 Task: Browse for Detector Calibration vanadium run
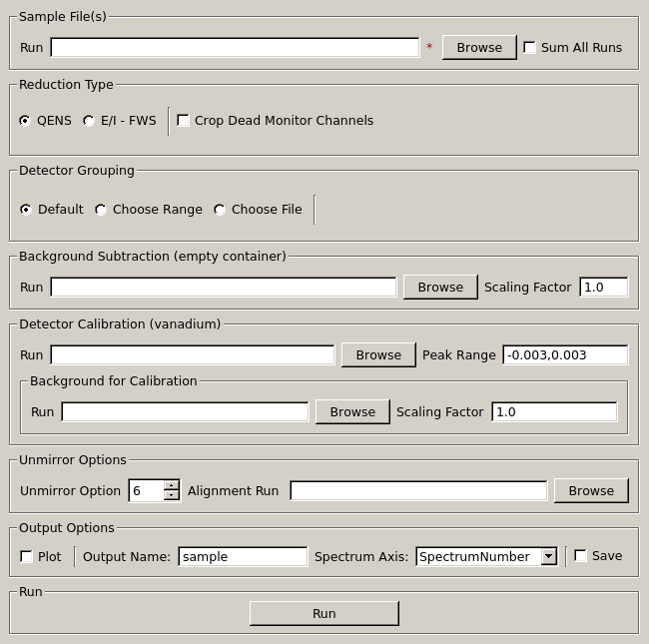[378, 355]
